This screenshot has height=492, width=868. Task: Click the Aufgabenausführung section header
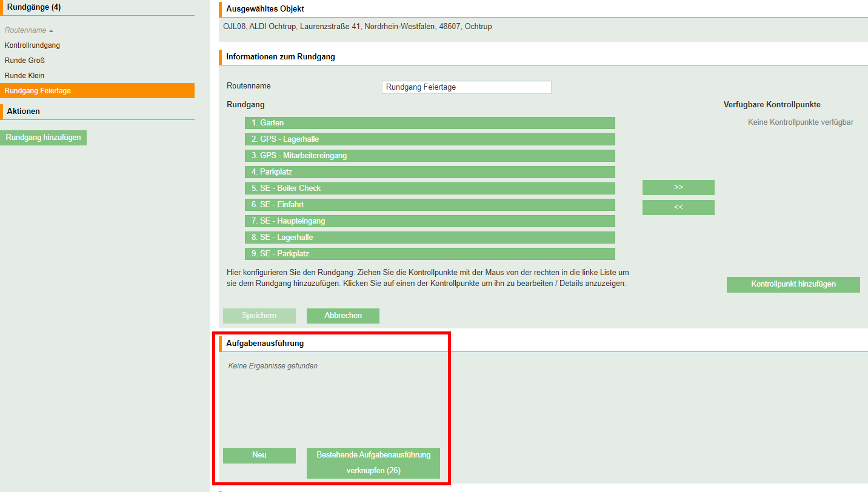tap(265, 344)
